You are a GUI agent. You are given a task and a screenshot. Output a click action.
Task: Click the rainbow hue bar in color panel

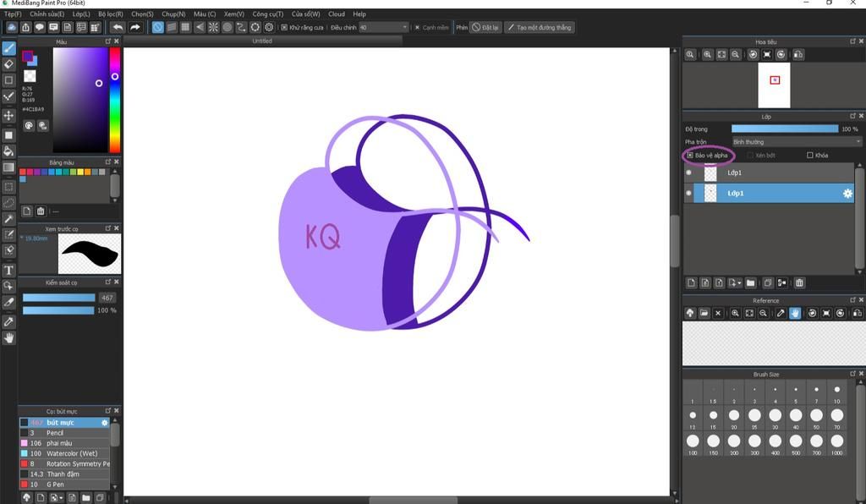[114, 100]
